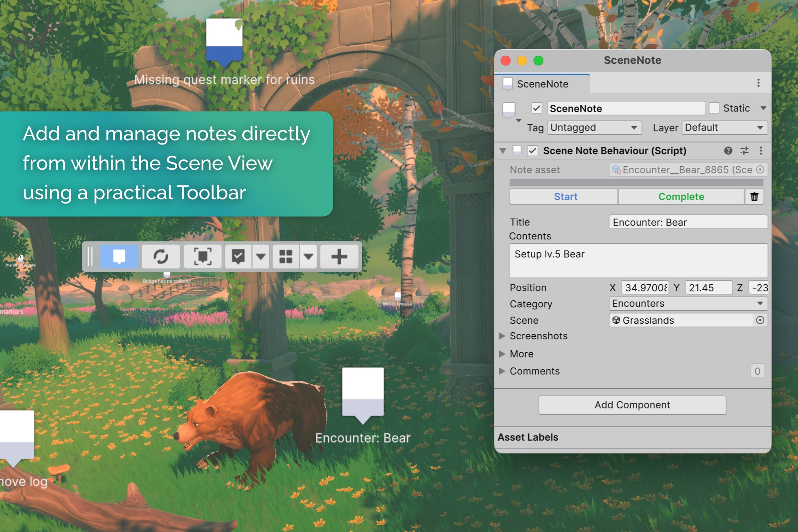
Task: Disable the Scene Note Behaviour script checkbox
Action: pos(532,151)
